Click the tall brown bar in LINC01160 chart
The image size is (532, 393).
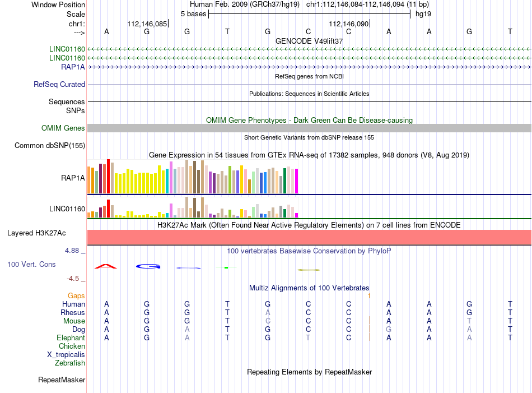coord(194,207)
